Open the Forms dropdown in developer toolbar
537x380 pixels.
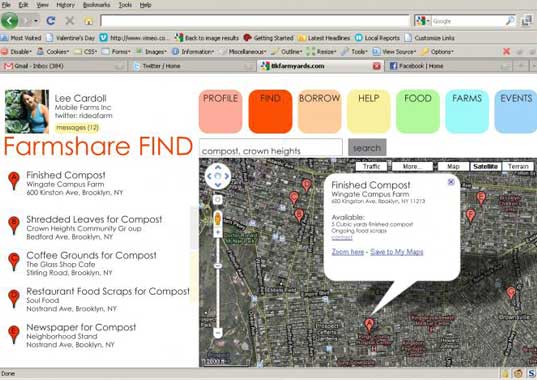click(x=116, y=52)
